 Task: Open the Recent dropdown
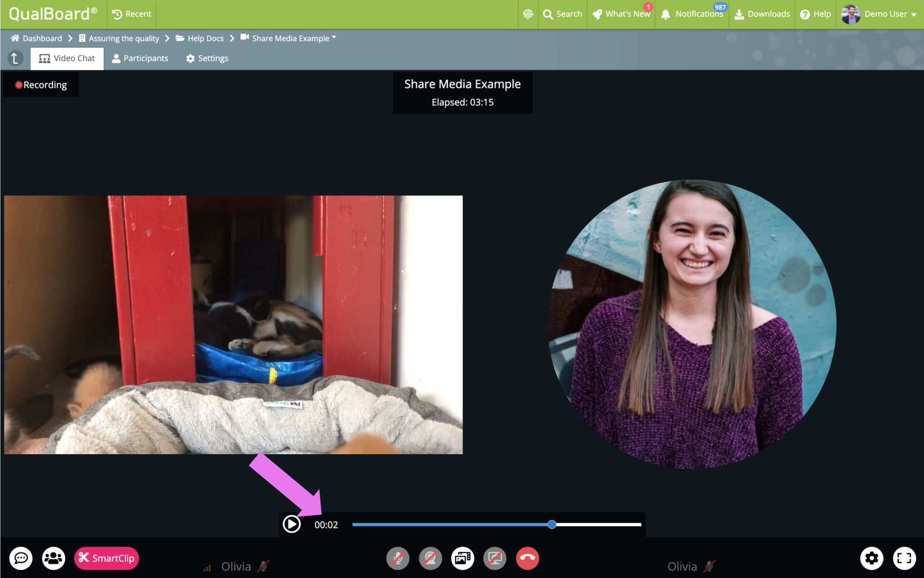[132, 14]
